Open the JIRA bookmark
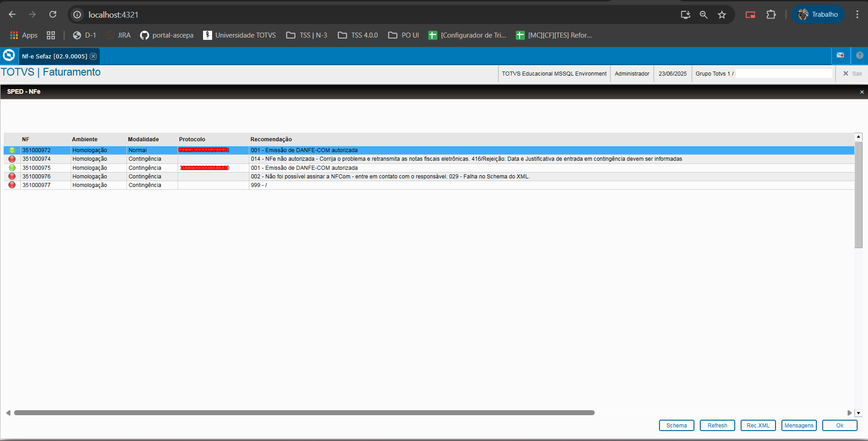The height and width of the screenshot is (441, 868). click(118, 35)
